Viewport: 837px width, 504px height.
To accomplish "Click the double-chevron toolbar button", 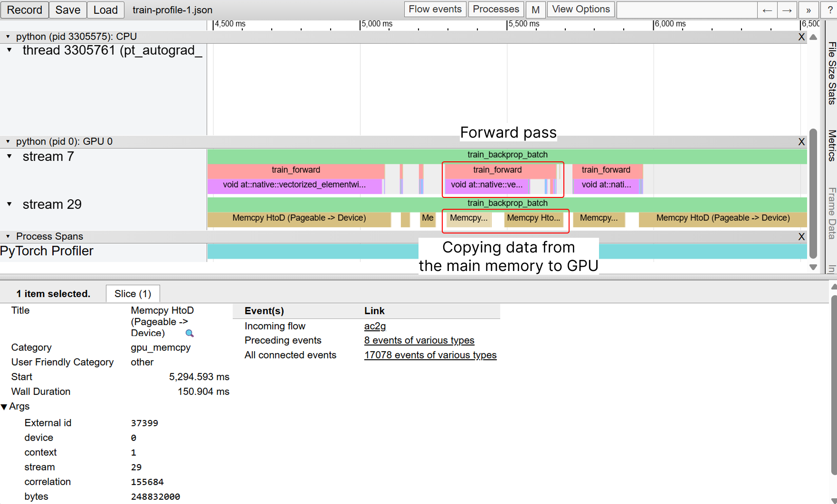I will tap(808, 10).
